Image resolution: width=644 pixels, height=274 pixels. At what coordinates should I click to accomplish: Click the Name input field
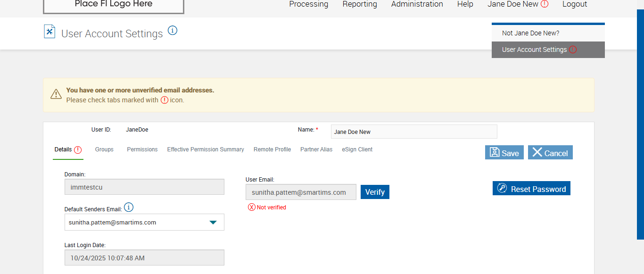click(413, 132)
